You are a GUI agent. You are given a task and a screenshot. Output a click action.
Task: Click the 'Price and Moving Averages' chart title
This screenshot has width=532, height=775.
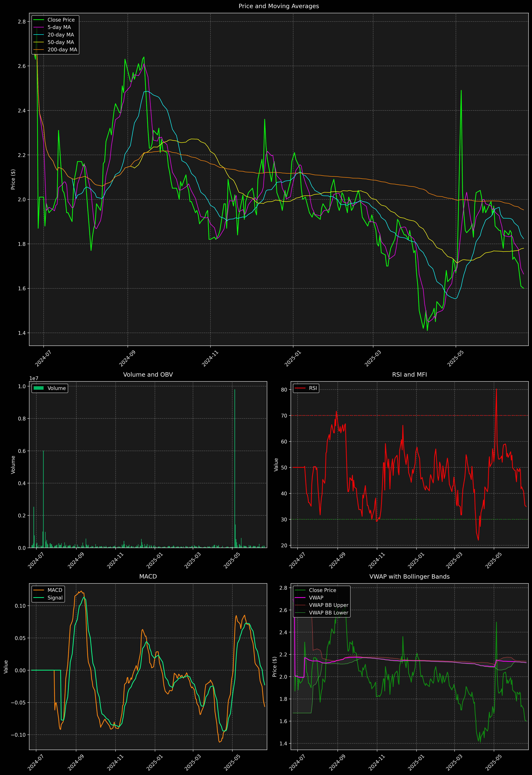click(279, 6)
